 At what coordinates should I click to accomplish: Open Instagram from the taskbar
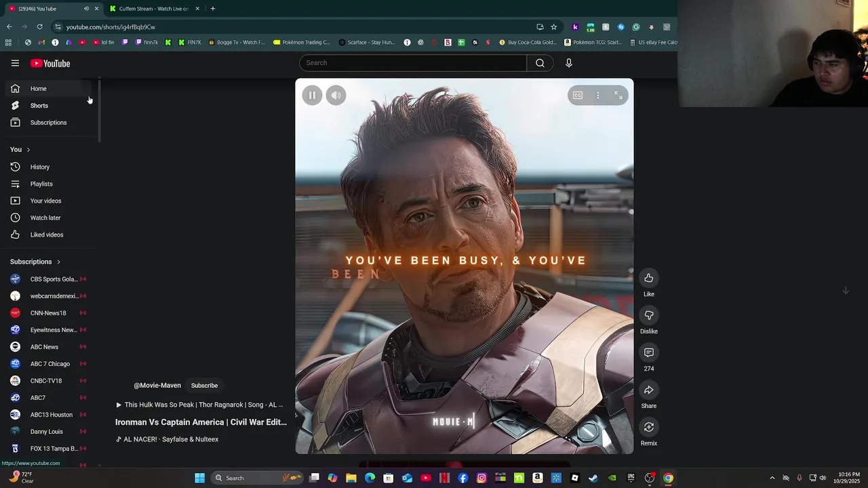pyautogui.click(x=481, y=478)
